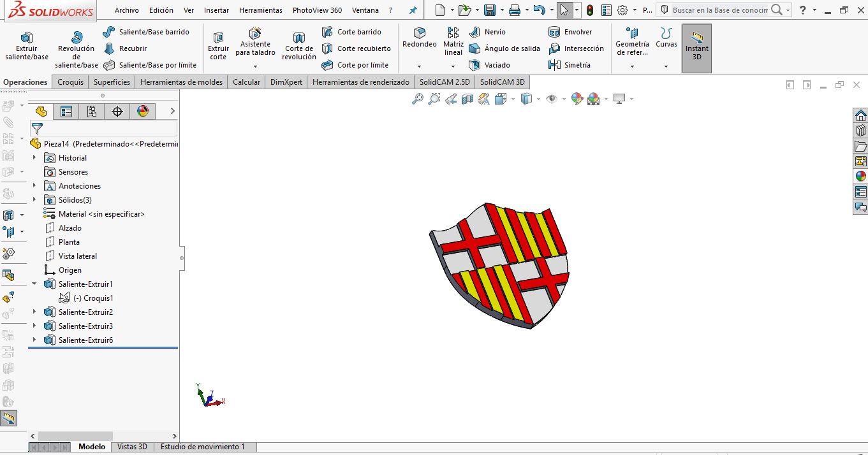
Task: Open Redondeo dropdown arrow
Action: [420, 66]
